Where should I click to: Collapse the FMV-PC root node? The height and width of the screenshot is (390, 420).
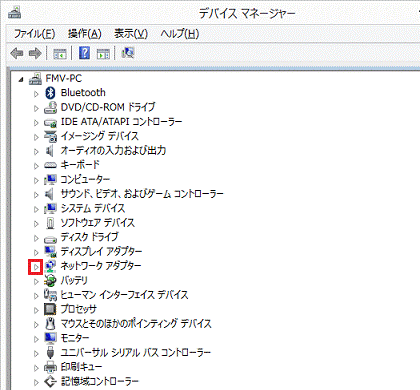point(21,80)
